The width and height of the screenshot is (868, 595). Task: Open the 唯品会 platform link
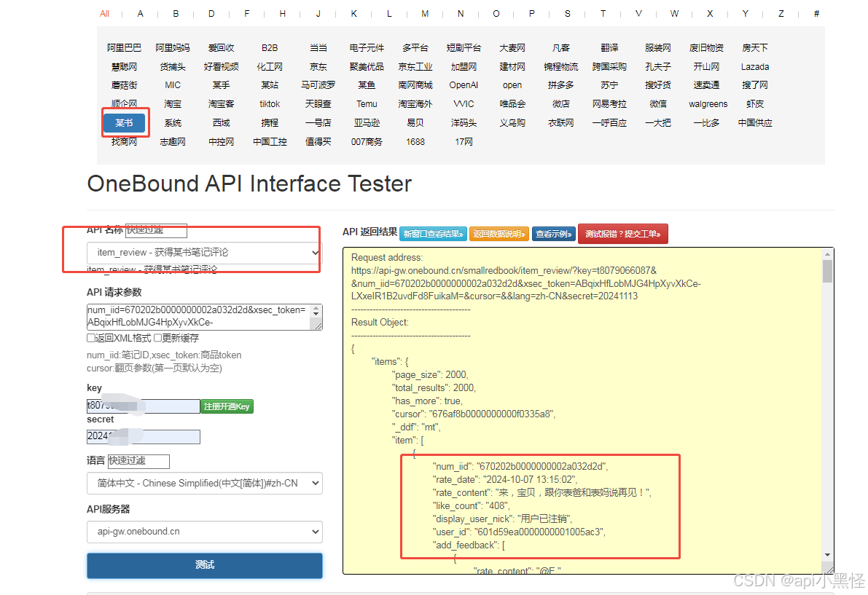(512, 104)
